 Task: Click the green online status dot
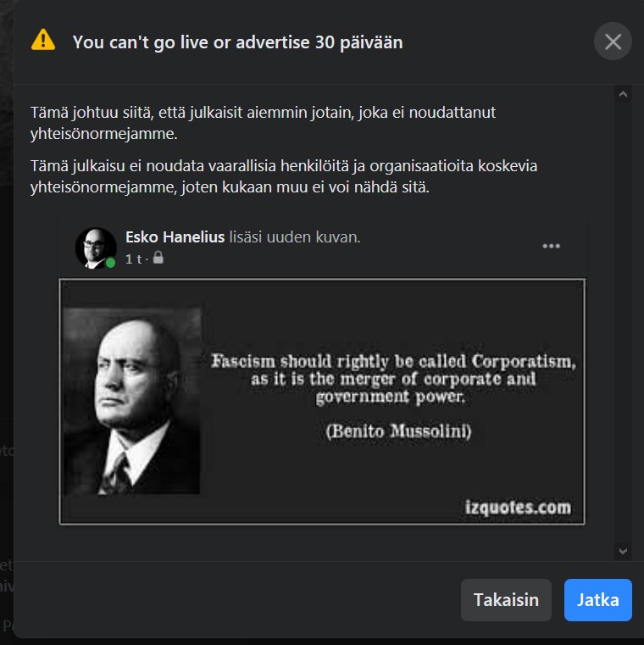[x=111, y=263]
